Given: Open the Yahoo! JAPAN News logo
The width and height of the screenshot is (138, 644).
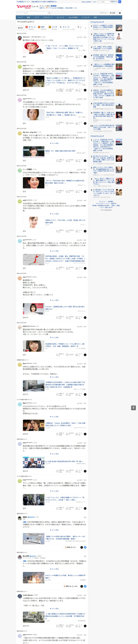Looking at the screenshot, I should 28,7.
